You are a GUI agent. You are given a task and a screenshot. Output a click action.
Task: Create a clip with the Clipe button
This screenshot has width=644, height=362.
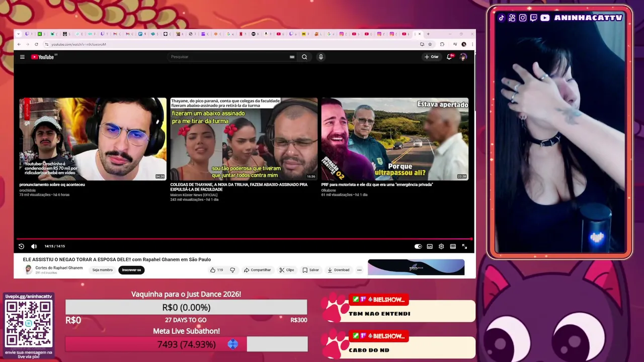click(287, 270)
